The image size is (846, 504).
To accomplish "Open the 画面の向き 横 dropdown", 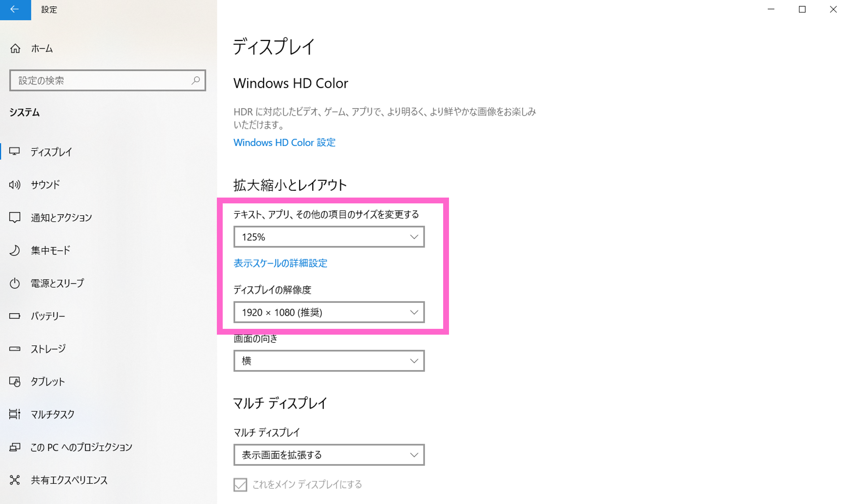I will [329, 361].
